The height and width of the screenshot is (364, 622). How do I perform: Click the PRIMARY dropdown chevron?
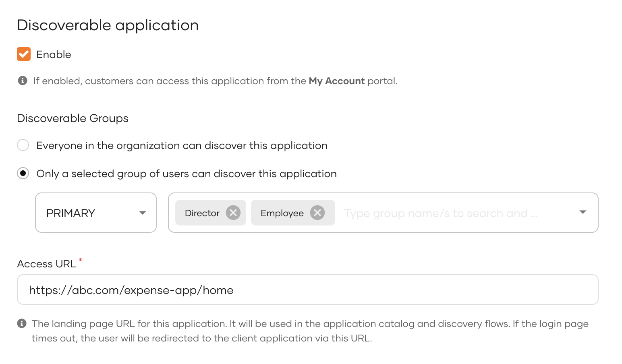click(142, 213)
